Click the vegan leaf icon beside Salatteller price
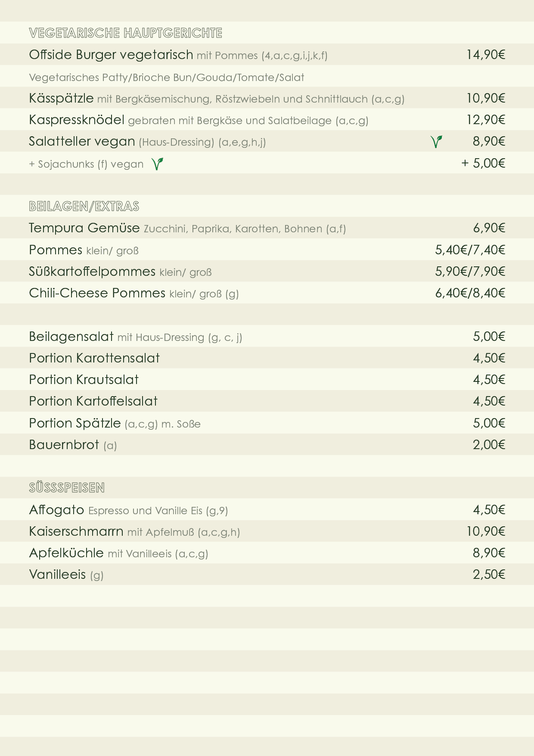 [x=436, y=141]
